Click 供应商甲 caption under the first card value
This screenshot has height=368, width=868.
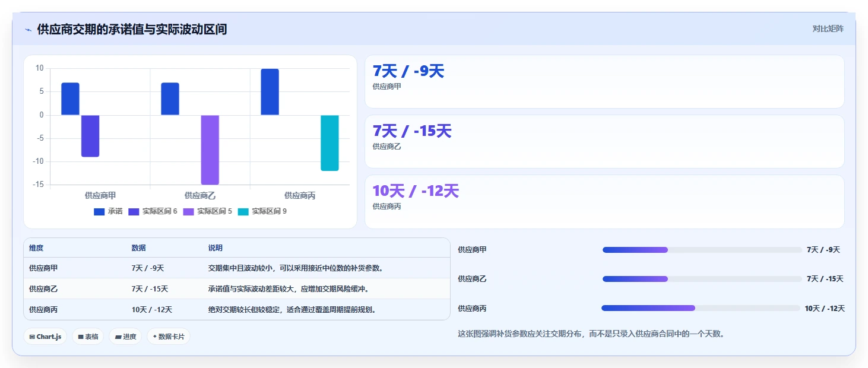pos(387,87)
